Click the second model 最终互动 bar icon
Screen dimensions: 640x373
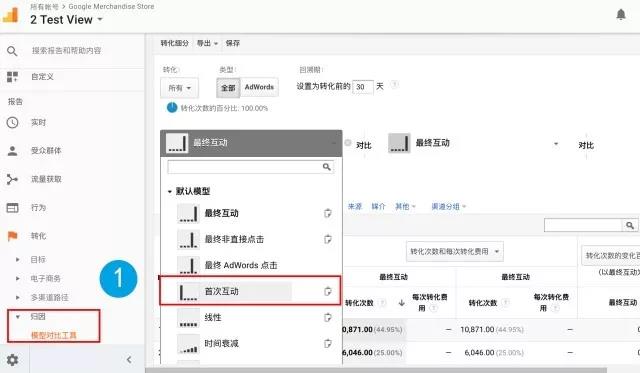click(399, 143)
